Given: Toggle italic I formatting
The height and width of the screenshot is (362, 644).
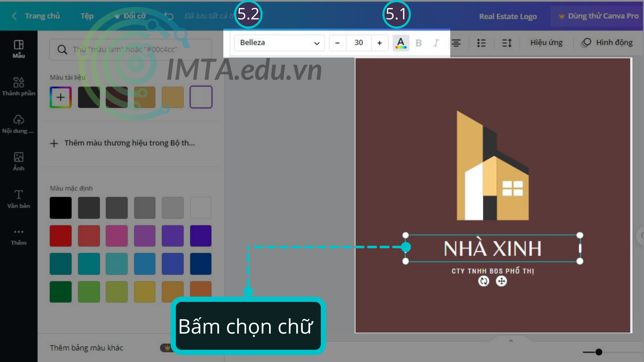Looking at the screenshot, I should (436, 43).
